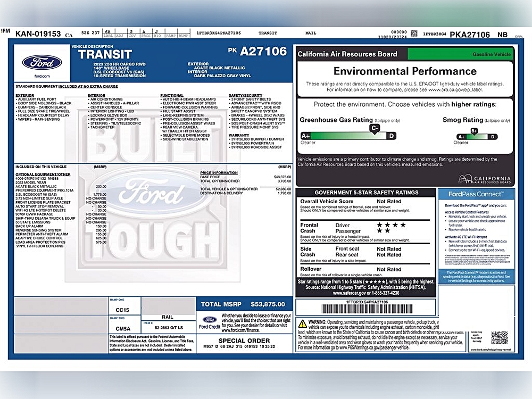Click the B+ smog rating marker

pyautogui.click(x=474, y=131)
